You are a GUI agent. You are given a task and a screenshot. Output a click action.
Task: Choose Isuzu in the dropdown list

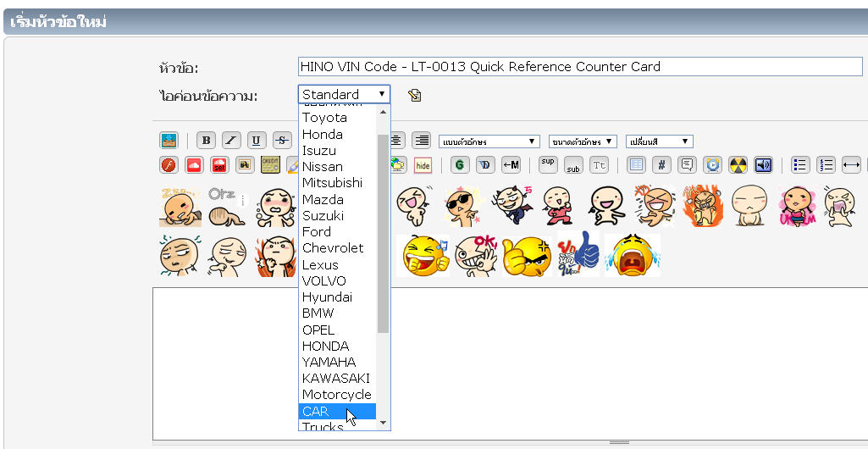point(338,151)
